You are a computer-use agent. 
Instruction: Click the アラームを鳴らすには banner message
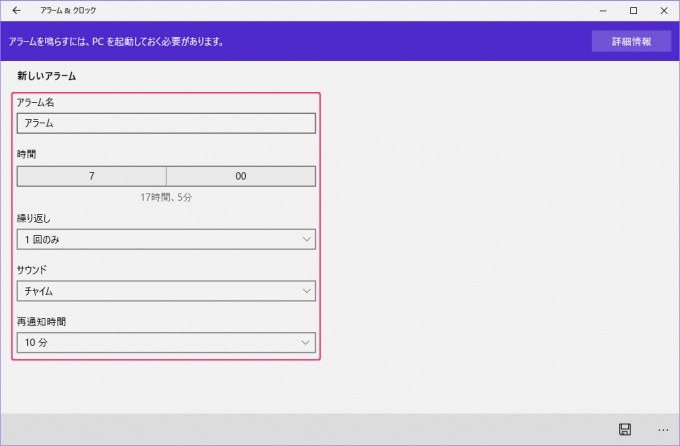[116, 42]
